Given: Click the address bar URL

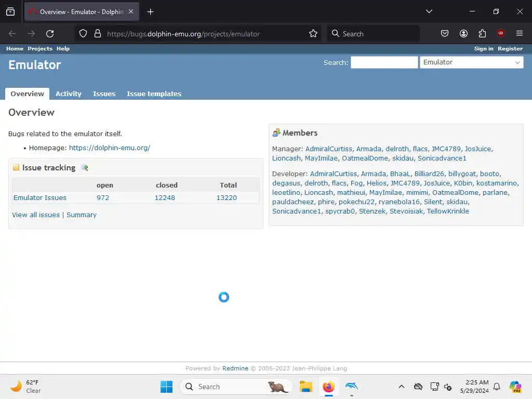Looking at the screenshot, I should point(183,34).
